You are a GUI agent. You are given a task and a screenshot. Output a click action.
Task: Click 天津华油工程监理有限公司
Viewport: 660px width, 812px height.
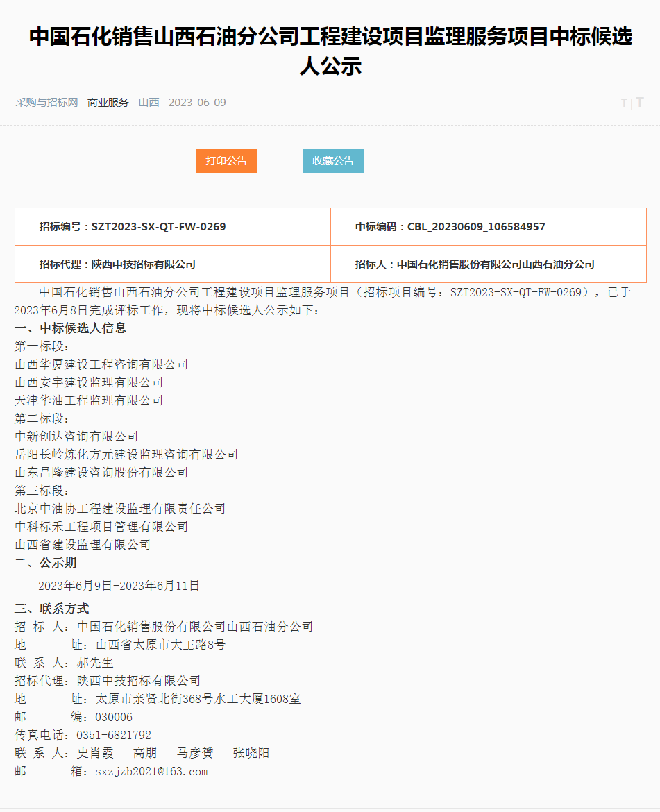click(x=89, y=400)
